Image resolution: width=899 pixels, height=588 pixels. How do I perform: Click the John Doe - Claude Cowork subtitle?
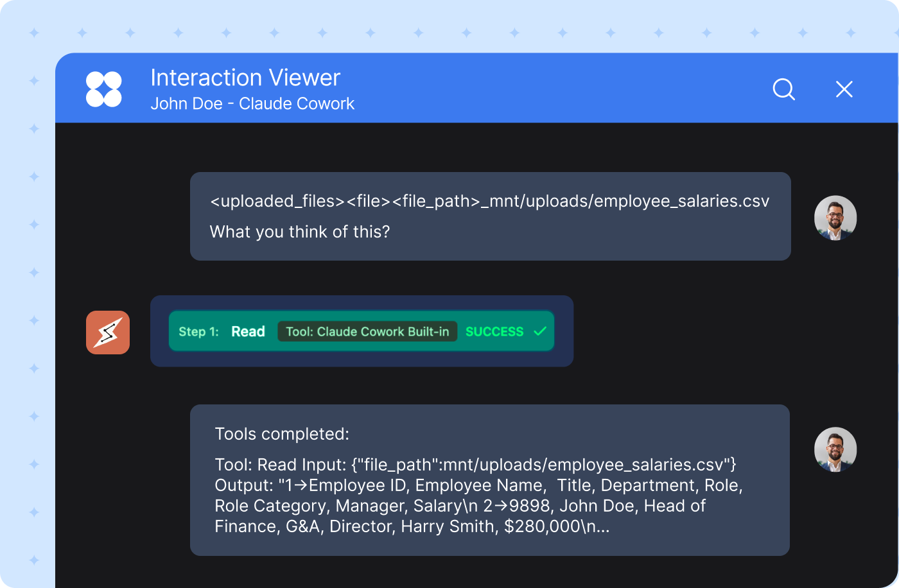click(252, 104)
